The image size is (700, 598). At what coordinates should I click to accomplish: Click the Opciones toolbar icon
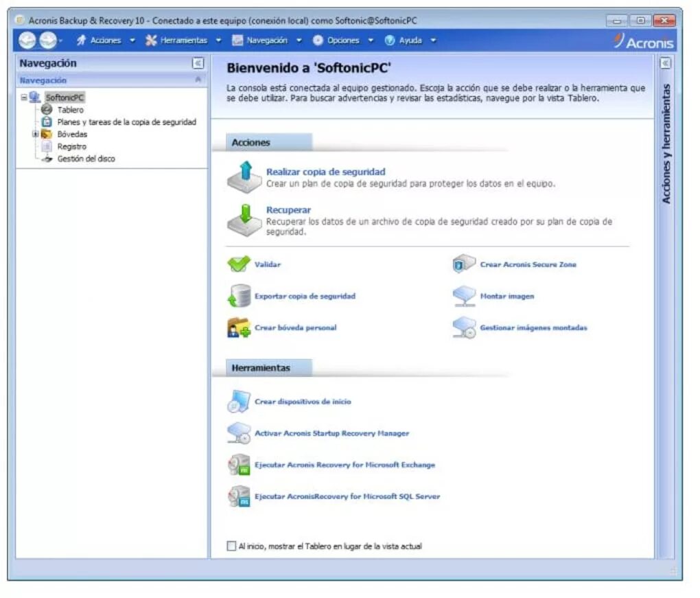[x=318, y=41]
